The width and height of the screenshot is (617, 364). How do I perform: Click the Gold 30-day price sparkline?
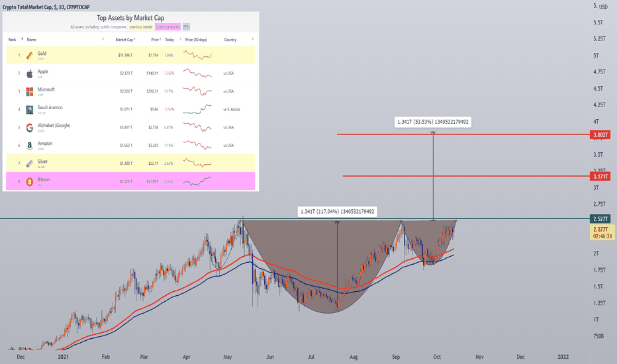(197, 55)
